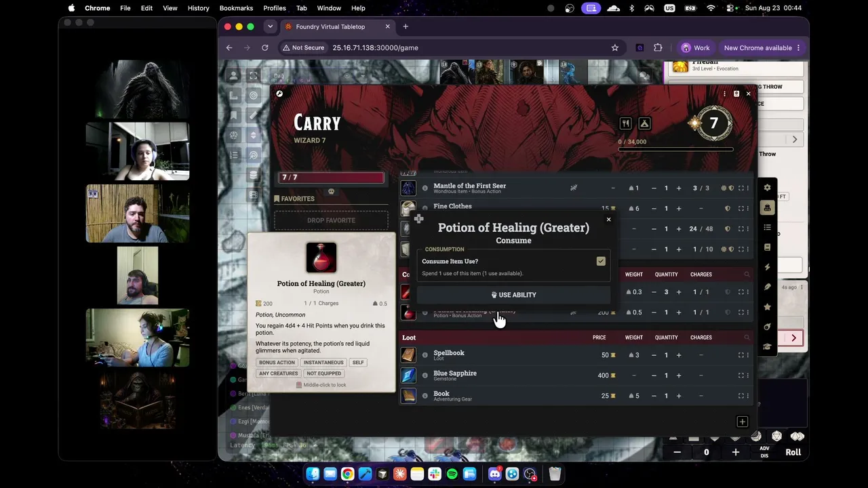The width and height of the screenshot is (868, 488).
Task: Open the Profiles menu in the menu bar
Action: (x=275, y=8)
